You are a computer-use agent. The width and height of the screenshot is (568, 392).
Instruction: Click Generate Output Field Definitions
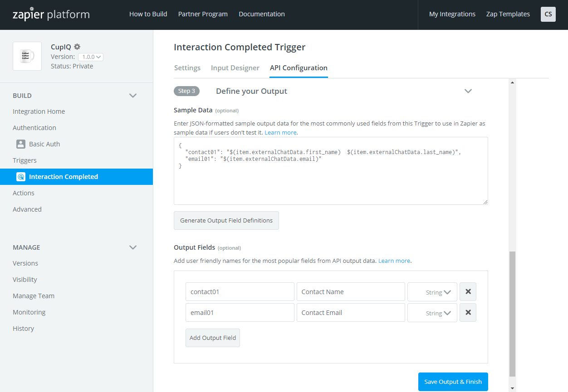pyautogui.click(x=226, y=221)
